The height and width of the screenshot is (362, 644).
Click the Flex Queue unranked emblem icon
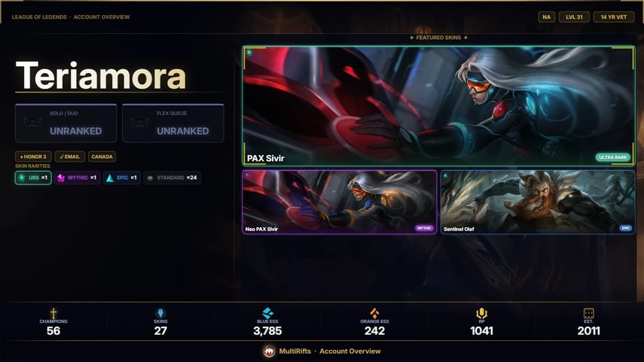[x=139, y=123]
